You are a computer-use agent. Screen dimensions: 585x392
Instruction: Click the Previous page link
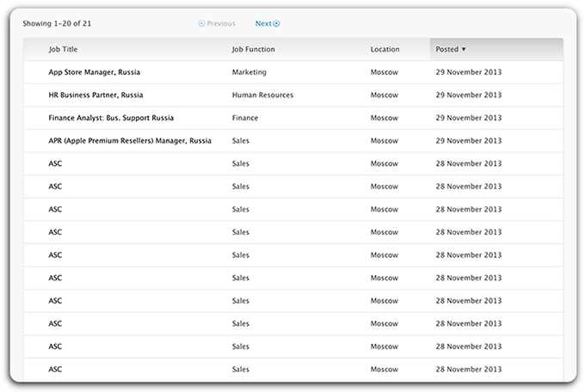pos(220,24)
